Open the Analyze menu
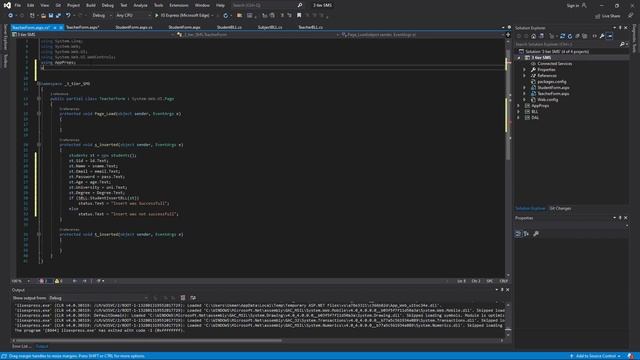Image resolution: width=640 pixels, height=360 pixels. 140,5
